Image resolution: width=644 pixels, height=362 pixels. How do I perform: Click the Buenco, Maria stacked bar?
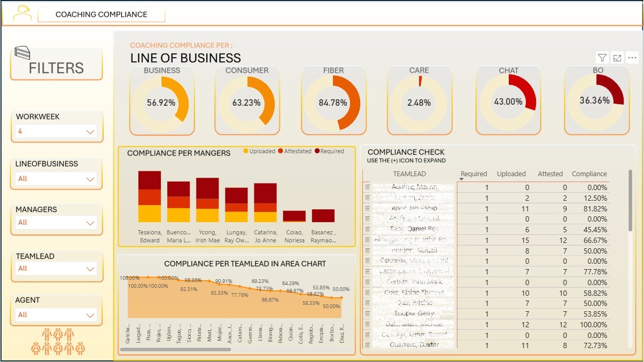[179, 202]
